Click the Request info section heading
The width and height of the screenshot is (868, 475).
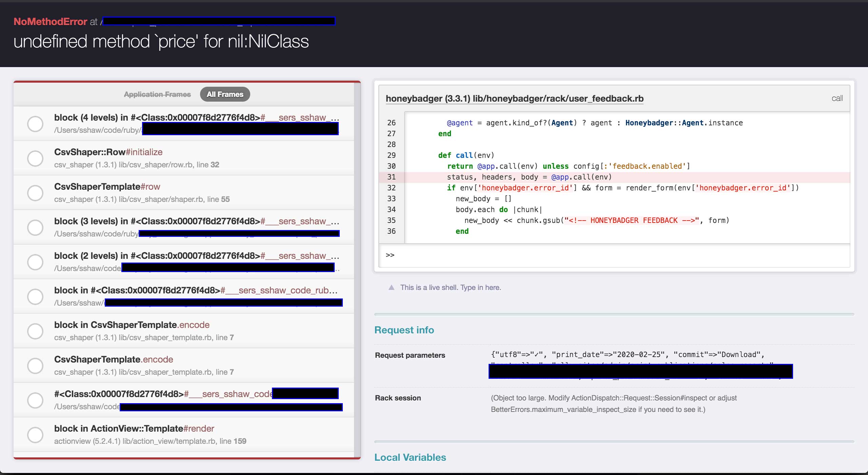404,330
